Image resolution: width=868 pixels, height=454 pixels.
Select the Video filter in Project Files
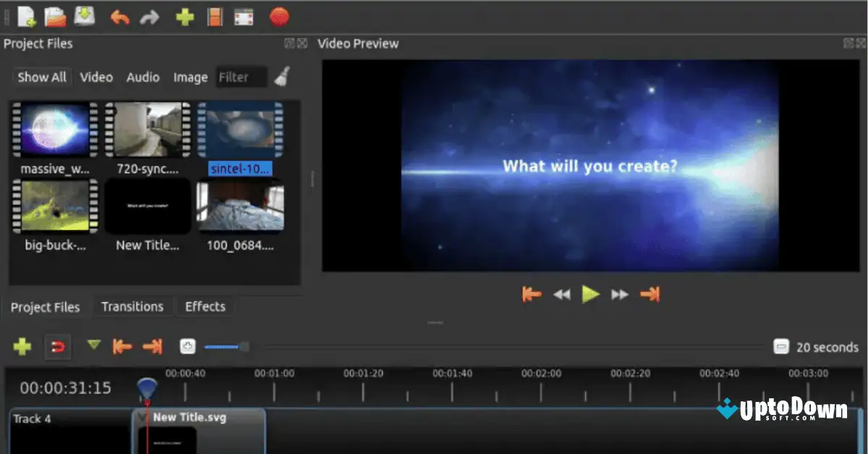point(95,77)
